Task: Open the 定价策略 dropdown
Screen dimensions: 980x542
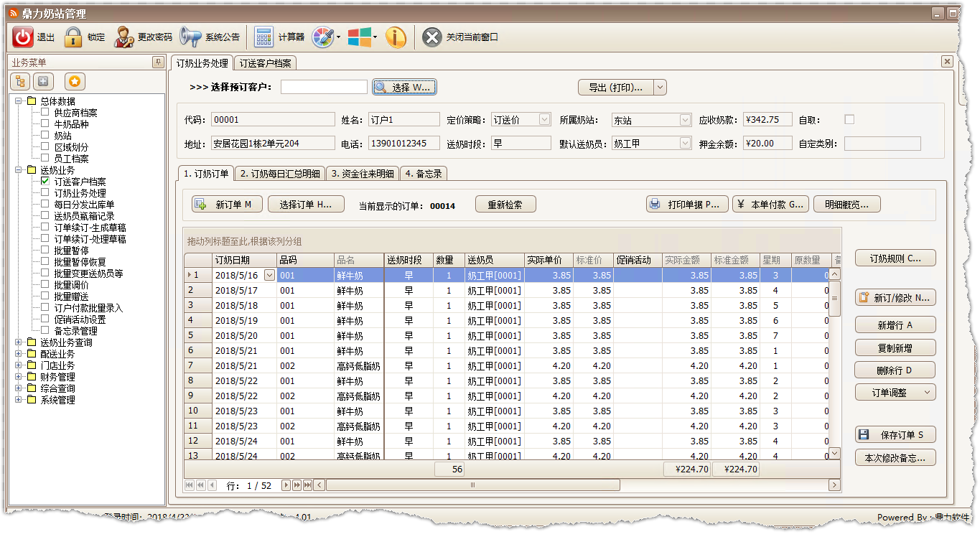Action: pos(544,120)
